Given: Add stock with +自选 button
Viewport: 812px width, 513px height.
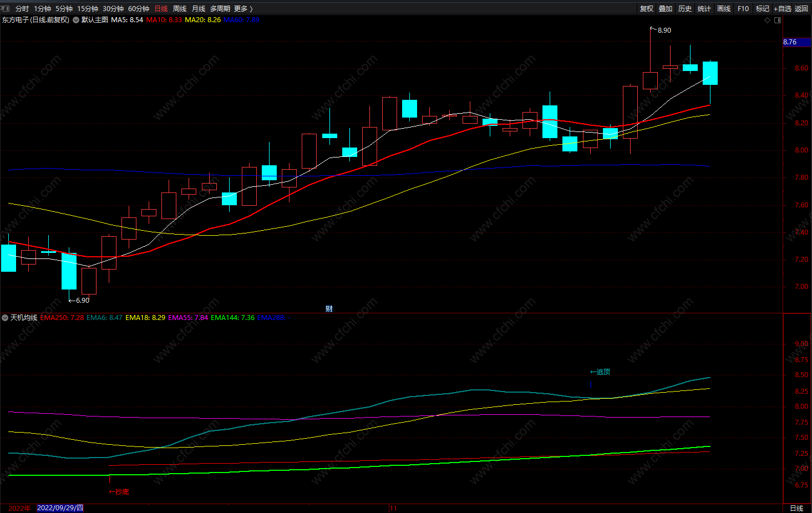Looking at the screenshot, I should [x=783, y=8].
